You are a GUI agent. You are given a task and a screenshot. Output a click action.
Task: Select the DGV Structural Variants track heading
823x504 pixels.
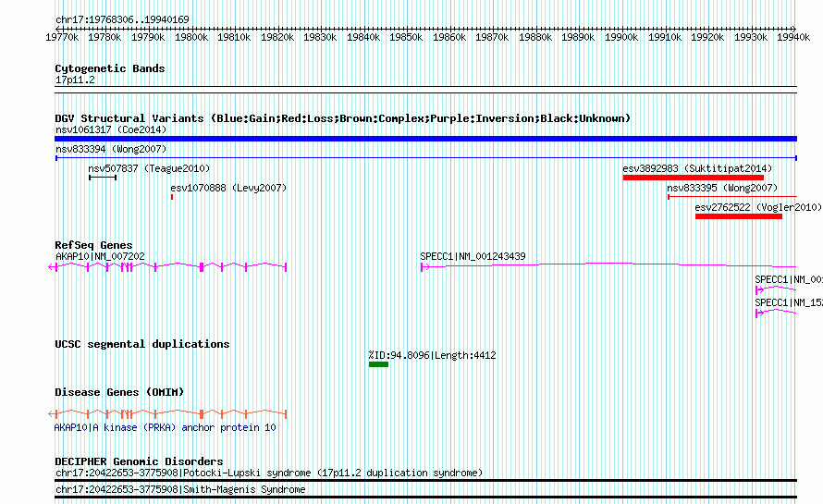(x=342, y=118)
